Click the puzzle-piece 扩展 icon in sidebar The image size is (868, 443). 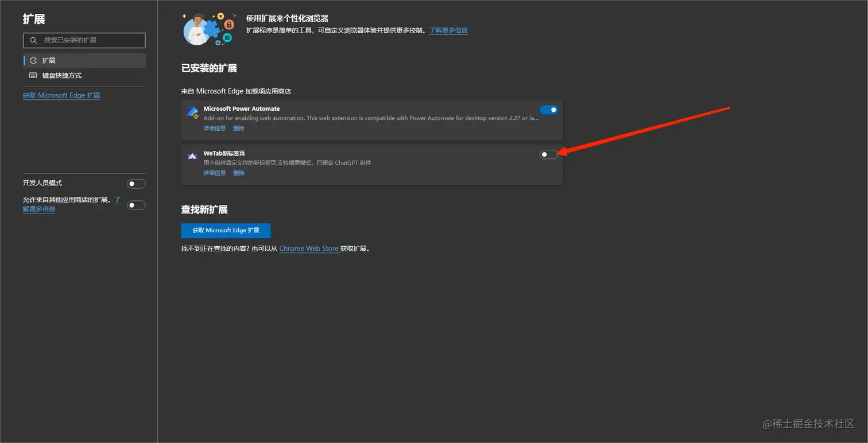point(33,60)
